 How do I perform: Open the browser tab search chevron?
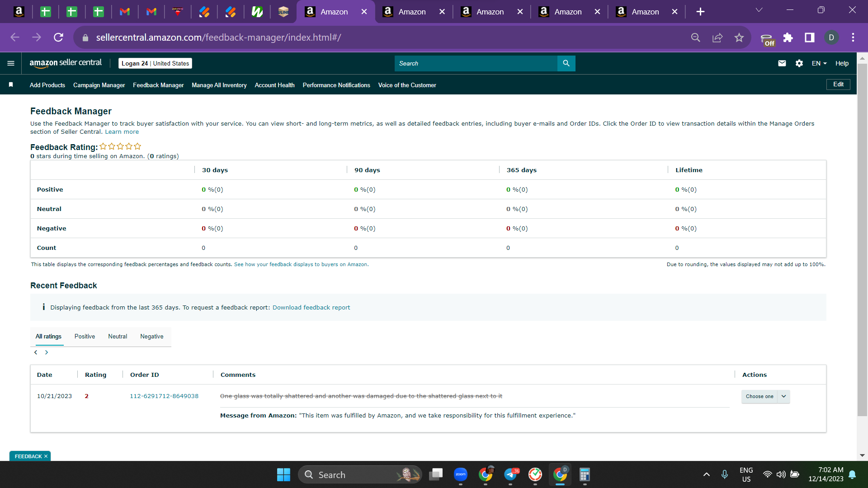pyautogui.click(x=759, y=10)
